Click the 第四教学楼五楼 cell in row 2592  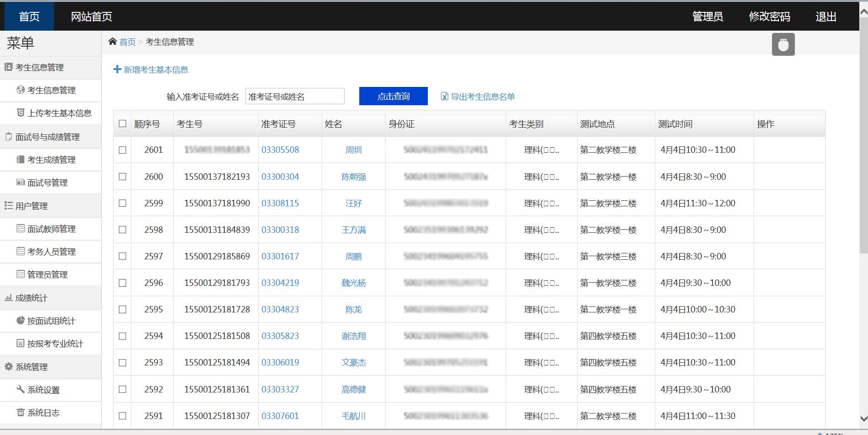click(x=608, y=389)
